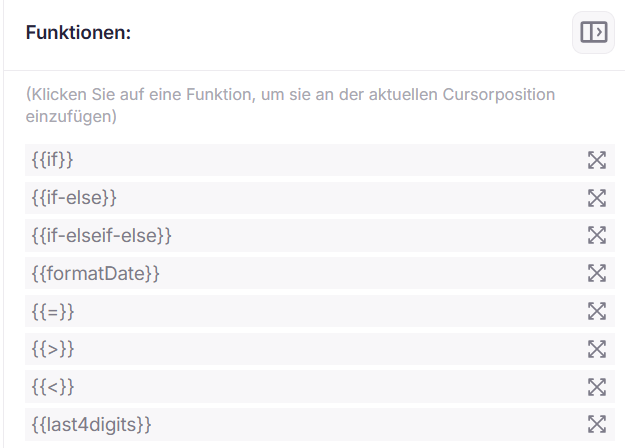Image resolution: width=625 pixels, height=448 pixels.
Task: Click the Funktionen panel heading
Action: [79, 32]
